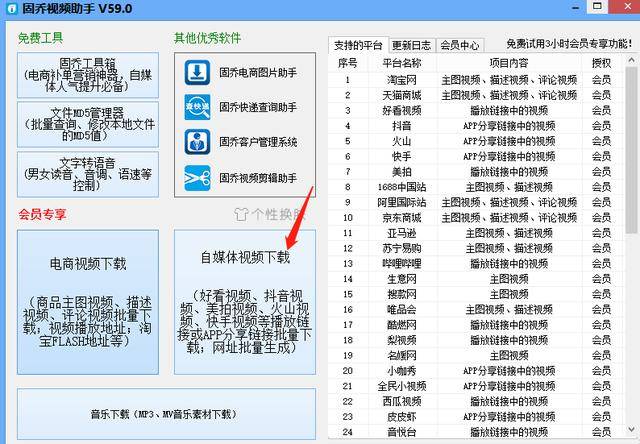Open the 自媒体视频下载 module
This screenshot has width=640, height=444.
click(x=245, y=300)
